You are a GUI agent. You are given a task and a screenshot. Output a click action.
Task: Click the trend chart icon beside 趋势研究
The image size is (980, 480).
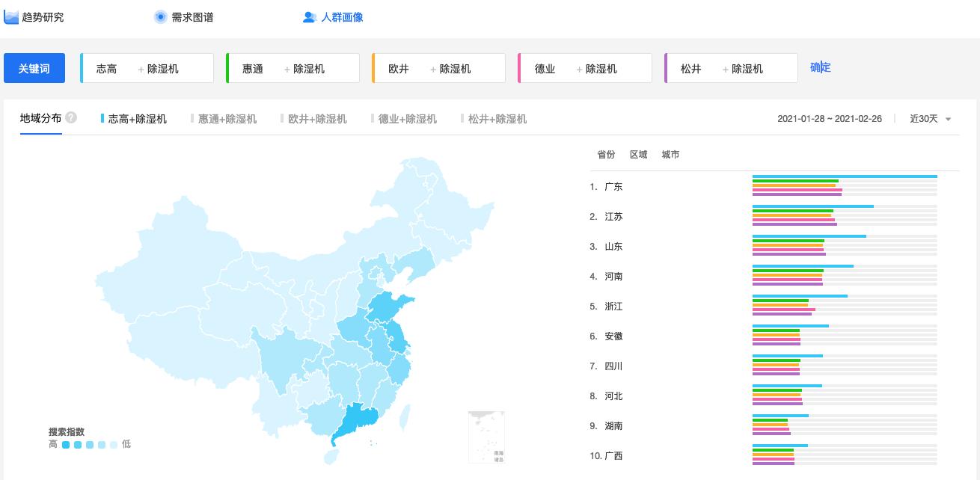11,16
